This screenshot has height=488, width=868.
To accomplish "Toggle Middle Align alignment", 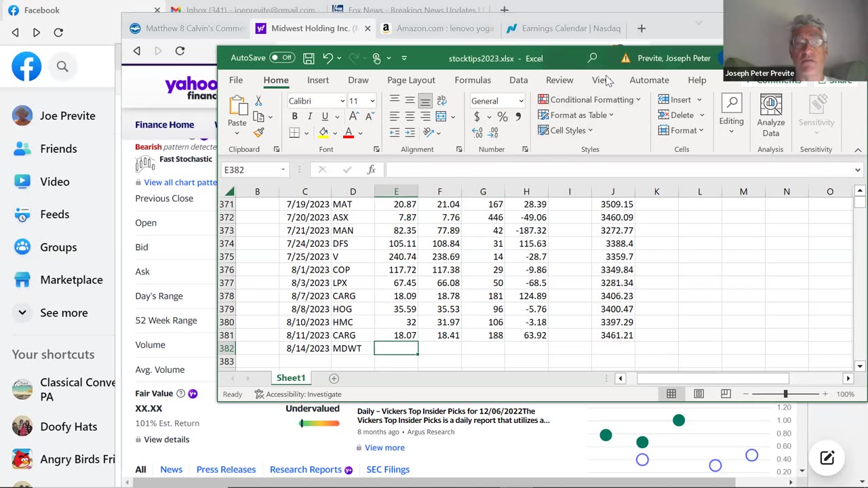I will tap(410, 100).
